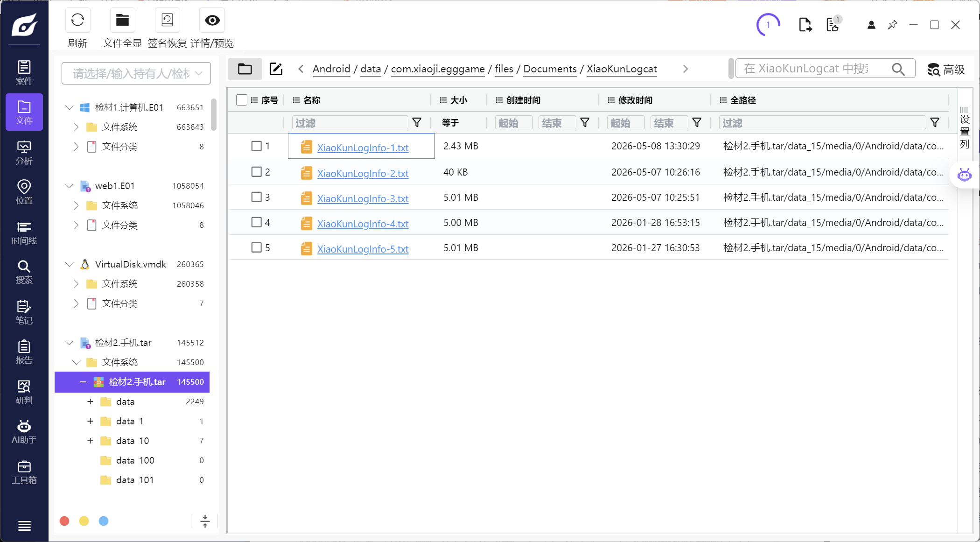Open the 位置 sidebar section

24,192
